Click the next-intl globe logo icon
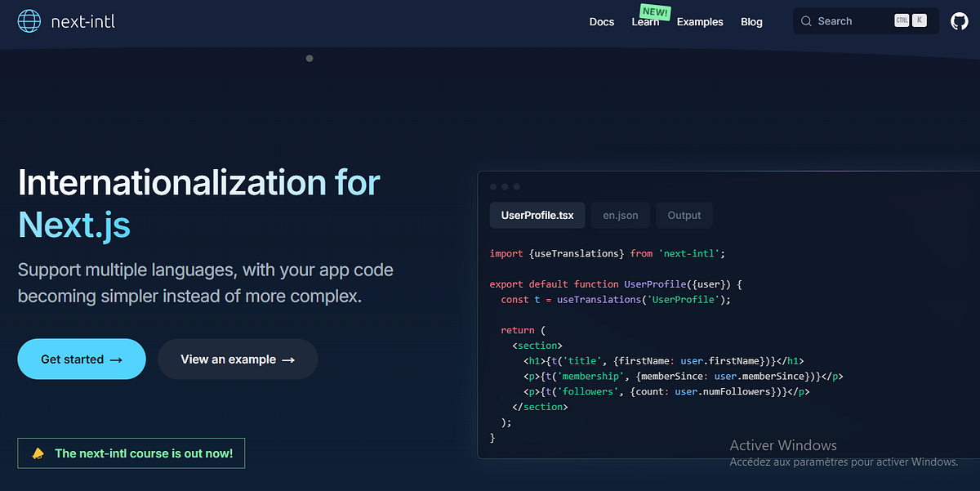The width and height of the screenshot is (980, 491). pyautogui.click(x=29, y=21)
